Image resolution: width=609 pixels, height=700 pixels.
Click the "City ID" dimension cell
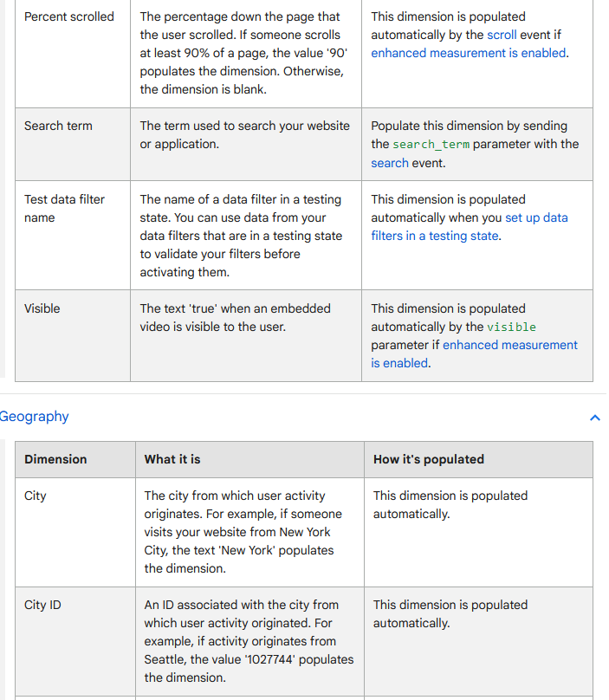pyautogui.click(x=42, y=605)
